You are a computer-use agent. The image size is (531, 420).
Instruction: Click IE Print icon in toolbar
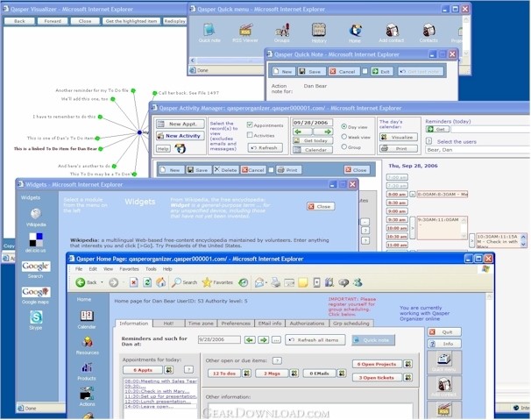pos(276,282)
